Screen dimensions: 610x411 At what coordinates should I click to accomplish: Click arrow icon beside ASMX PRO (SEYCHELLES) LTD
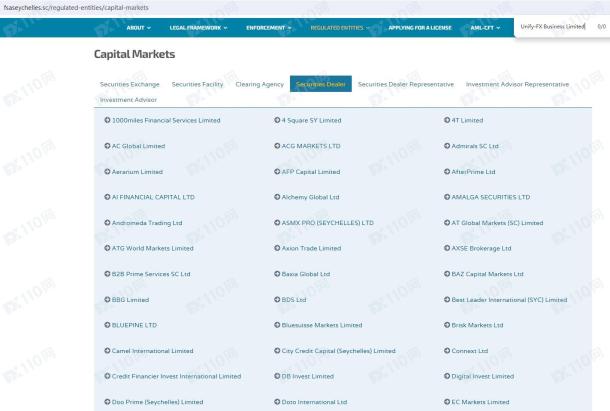(277, 223)
